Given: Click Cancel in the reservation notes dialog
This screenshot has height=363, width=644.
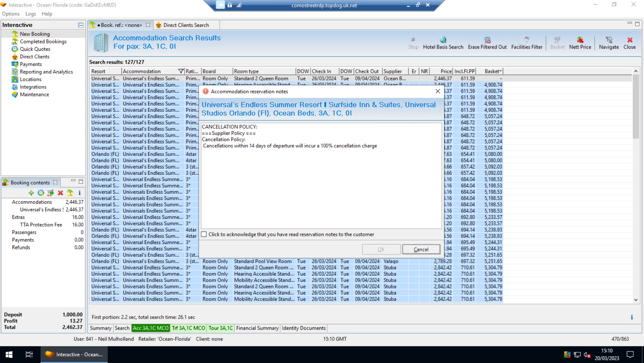Looking at the screenshot, I should pos(421,249).
